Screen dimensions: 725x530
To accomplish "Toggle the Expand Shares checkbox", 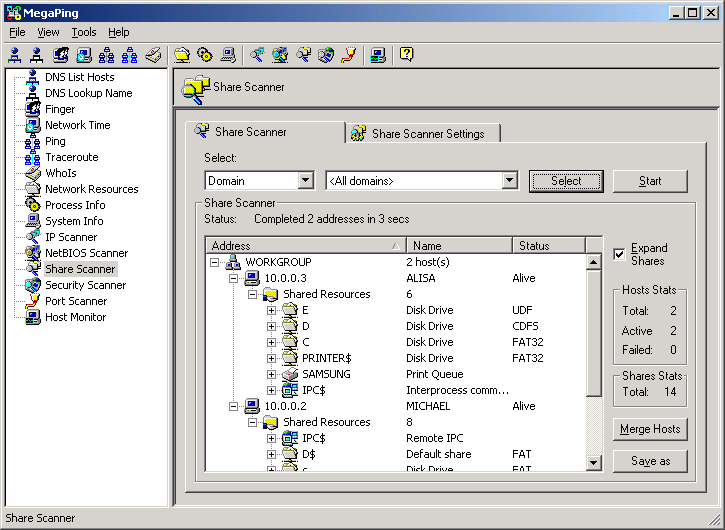I will [x=619, y=254].
